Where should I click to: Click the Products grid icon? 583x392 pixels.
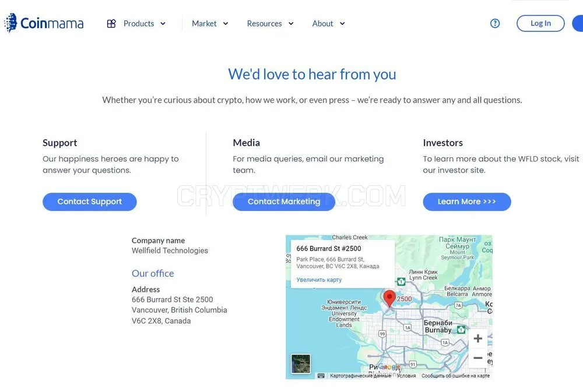[x=111, y=24]
